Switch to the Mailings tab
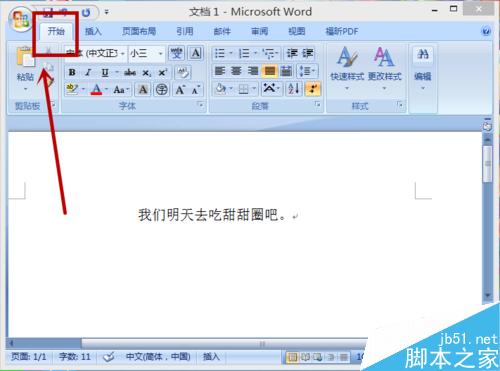This screenshot has width=500, height=371. pyautogui.click(x=222, y=31)
